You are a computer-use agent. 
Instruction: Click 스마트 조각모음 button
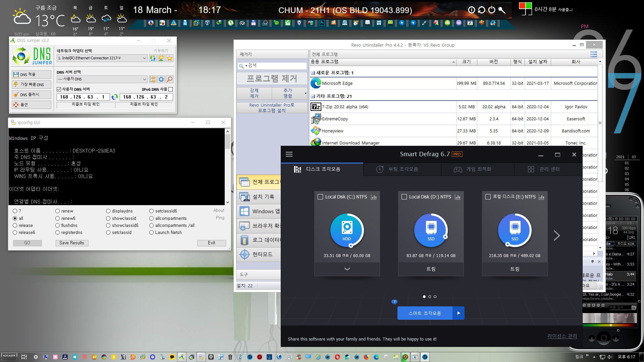pos(425,313)
